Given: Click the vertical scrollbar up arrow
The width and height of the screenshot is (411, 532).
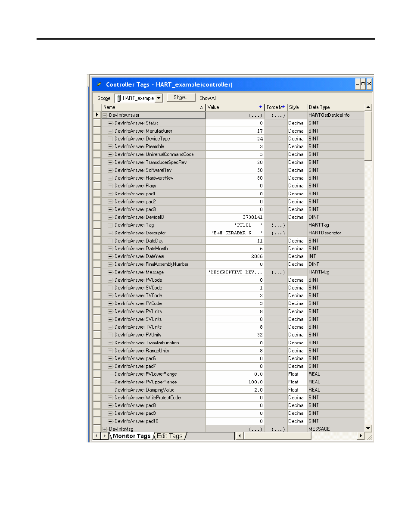Looking at the screenshot, I should click(x=368, y=107).
